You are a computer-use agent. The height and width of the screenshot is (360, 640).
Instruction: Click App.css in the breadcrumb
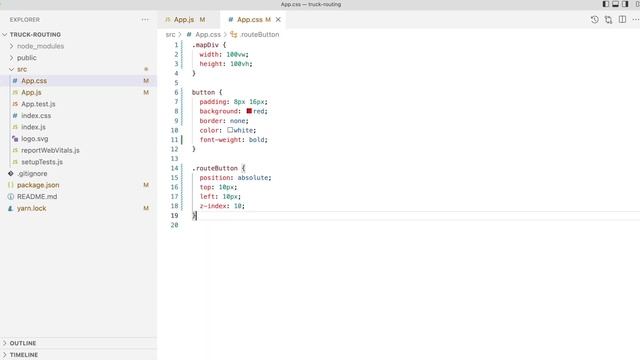[208, 35]
